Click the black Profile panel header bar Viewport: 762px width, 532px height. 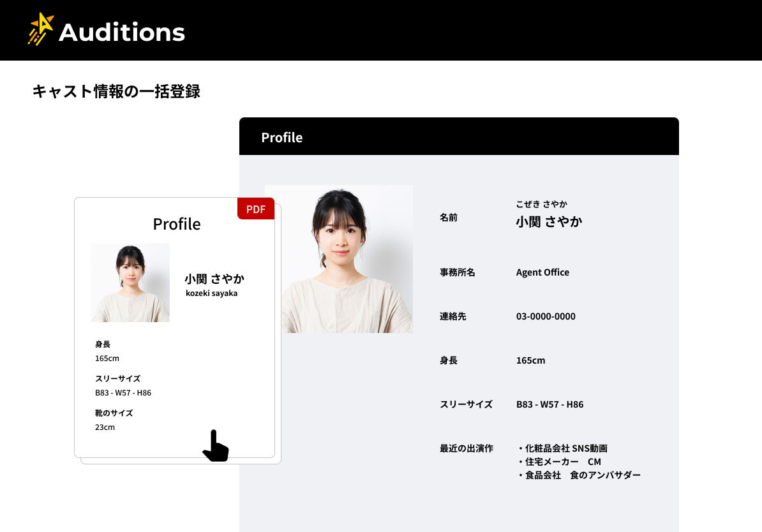pyautogui.click(x=459, y=136)
